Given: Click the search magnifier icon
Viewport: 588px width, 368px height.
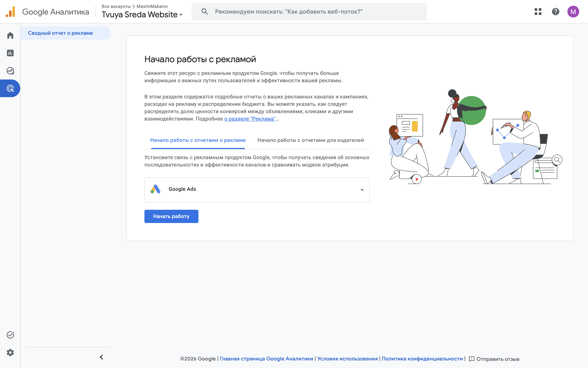Looking at the screenshot, I should 205,11.
